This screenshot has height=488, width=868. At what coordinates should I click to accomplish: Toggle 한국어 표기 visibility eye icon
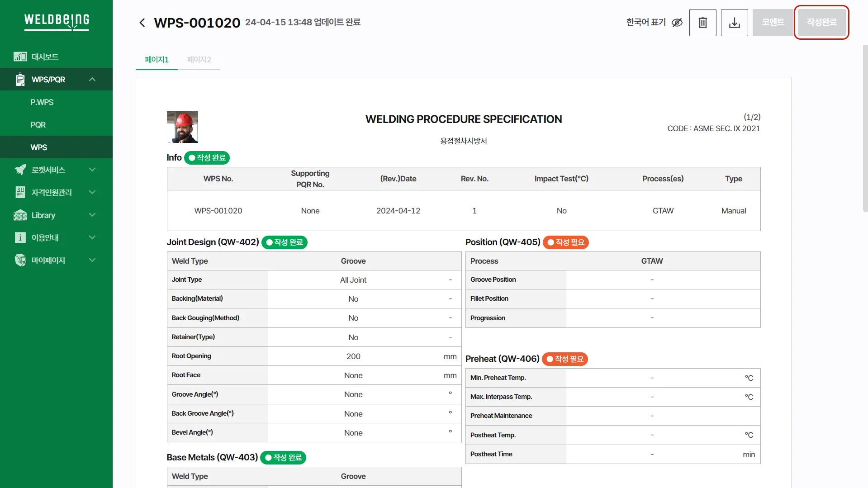[677, 23]
